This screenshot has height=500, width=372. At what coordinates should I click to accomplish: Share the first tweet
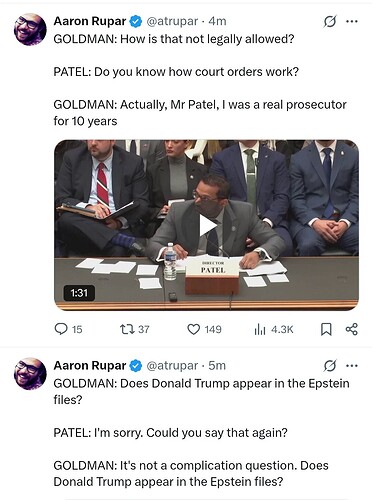(352, 329)
